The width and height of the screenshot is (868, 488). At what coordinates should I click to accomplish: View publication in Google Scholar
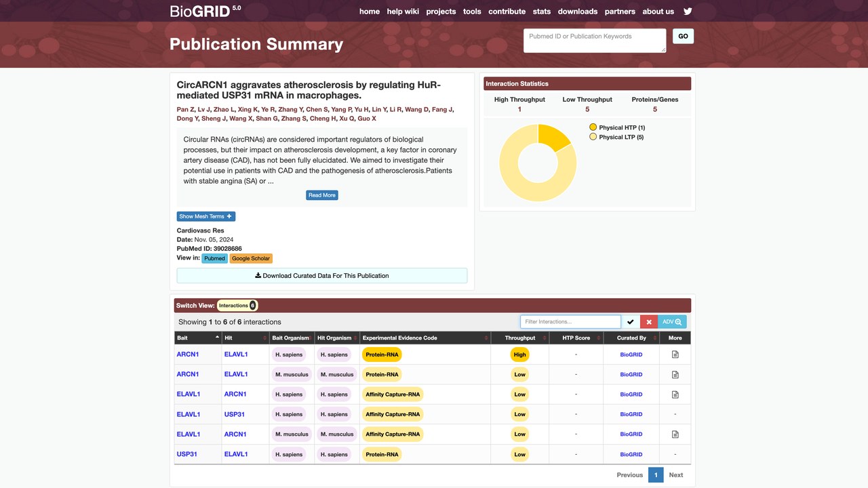[251, 258]
